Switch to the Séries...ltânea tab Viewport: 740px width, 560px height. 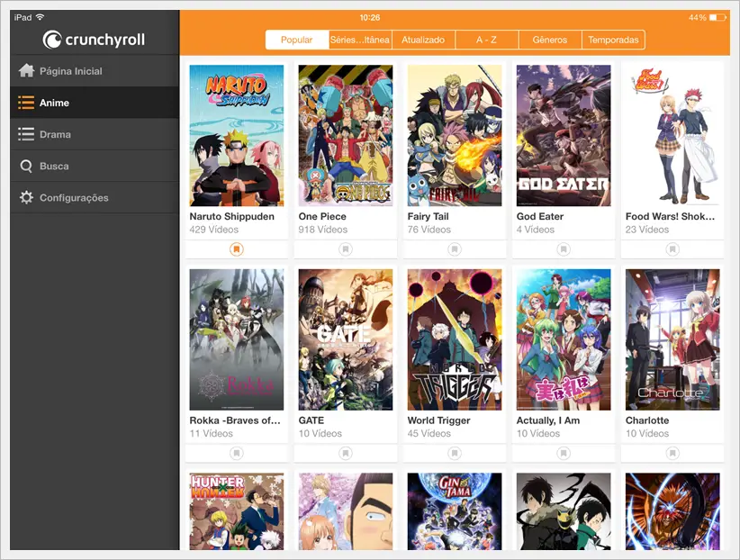click(360, 40)
